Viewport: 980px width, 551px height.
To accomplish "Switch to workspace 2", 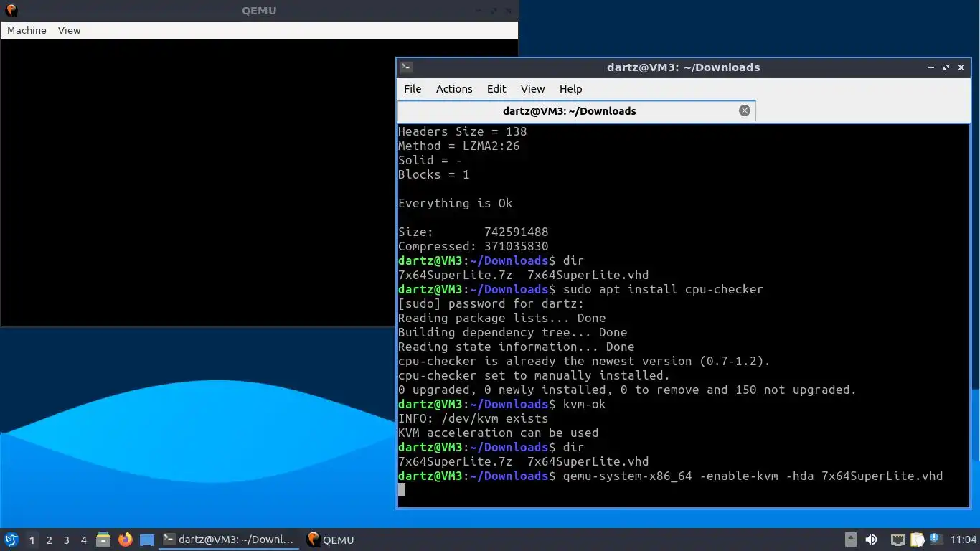I will pyautogui.click(x=49, y=540).
